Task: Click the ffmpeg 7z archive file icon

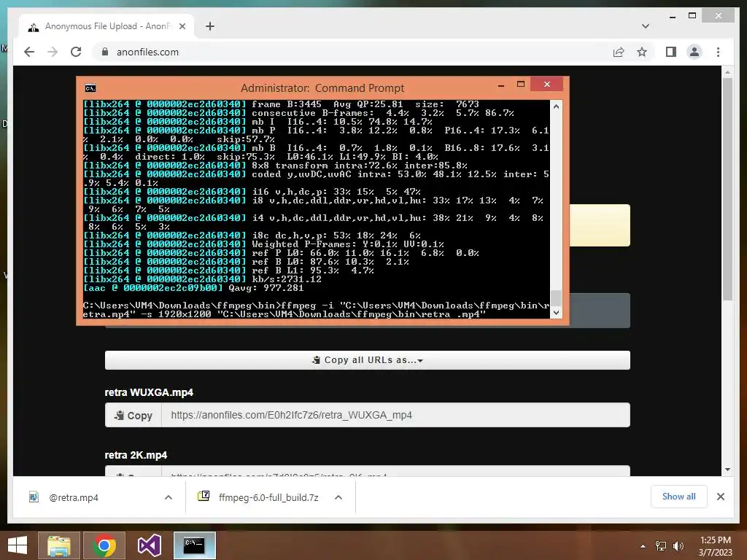Action: point(204,496)
